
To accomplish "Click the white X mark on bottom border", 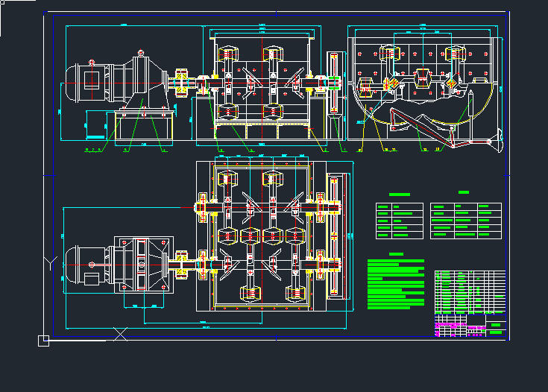I will [120, 335].
